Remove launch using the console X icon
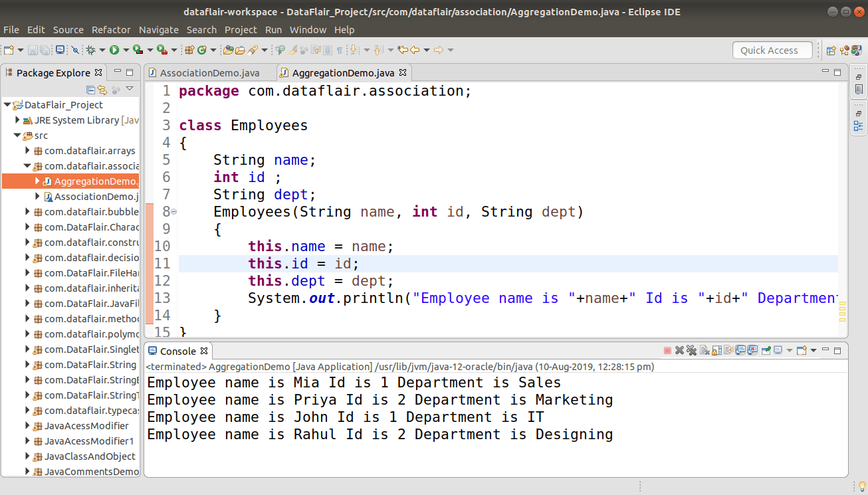Screen dimensions: 868x495 (679, 350)
